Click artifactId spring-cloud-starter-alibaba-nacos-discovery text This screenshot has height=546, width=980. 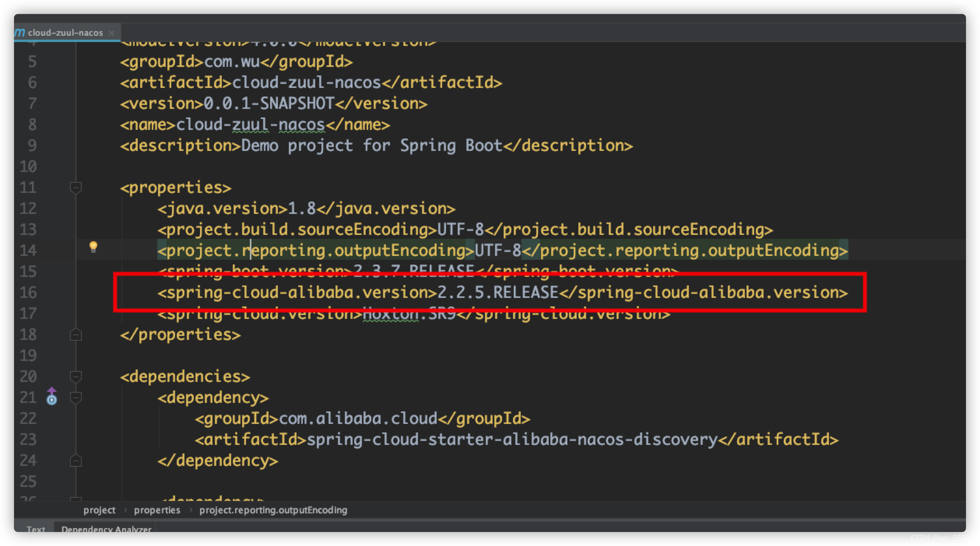click(511, 439)
